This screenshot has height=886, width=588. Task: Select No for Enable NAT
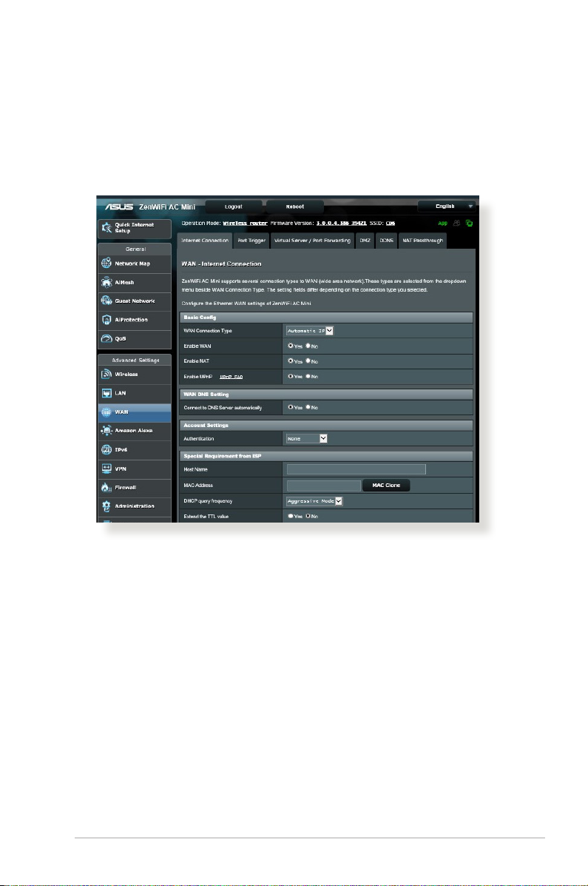(308, 361)
